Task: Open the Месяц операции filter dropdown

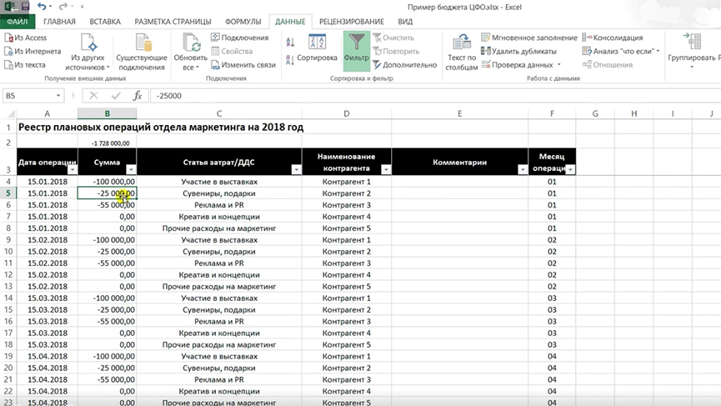Action: point(570,170)
